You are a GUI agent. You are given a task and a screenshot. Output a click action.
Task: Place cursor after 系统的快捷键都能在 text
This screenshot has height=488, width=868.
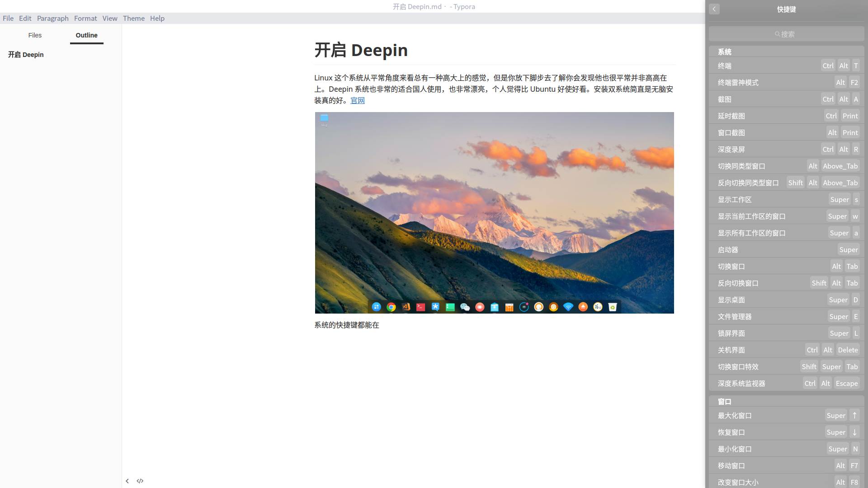click(x=379, y=325)
